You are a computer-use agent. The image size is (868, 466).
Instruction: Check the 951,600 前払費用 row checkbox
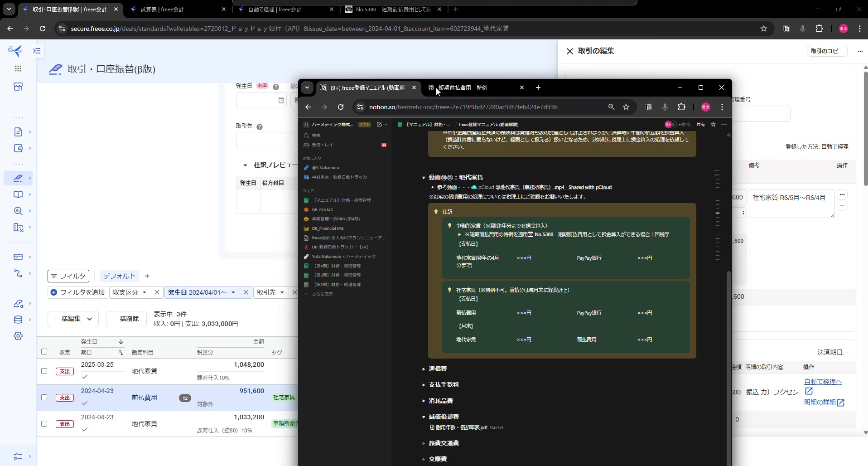44,397
